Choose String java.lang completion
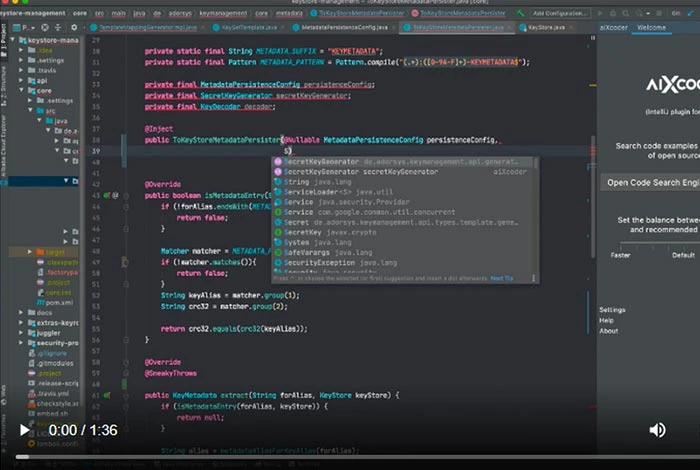The height and width of the screenshot is (470, 700). click(x=403, y=182)
